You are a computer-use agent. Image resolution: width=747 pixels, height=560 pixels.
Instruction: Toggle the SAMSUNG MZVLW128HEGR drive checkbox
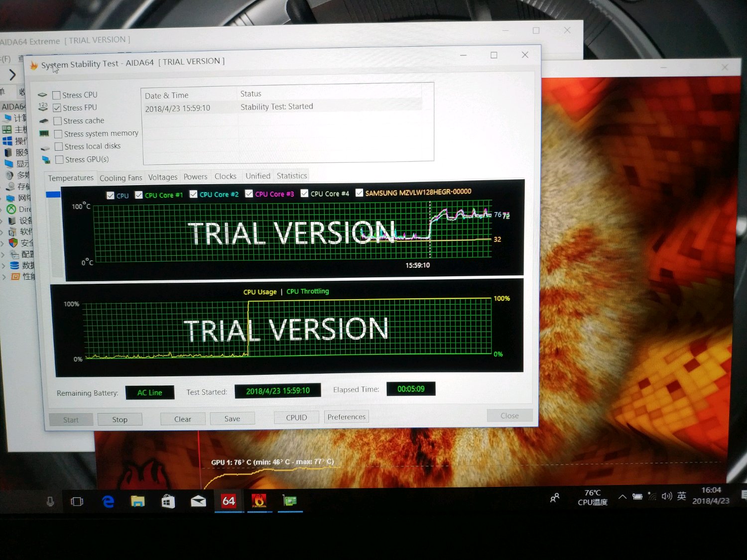tap(359, 193)
